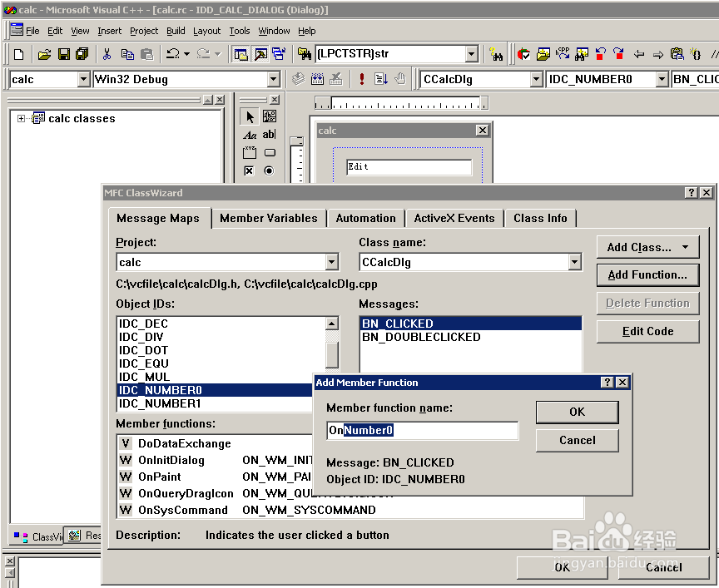The width and height of the screenshot is (719, 588).
Task: Open the Tools menu
Action: click(x=240, y=31)
